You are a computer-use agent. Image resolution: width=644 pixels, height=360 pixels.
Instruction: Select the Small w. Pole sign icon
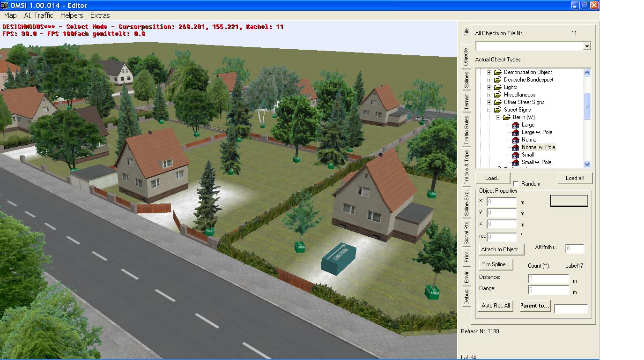point(516,162)
